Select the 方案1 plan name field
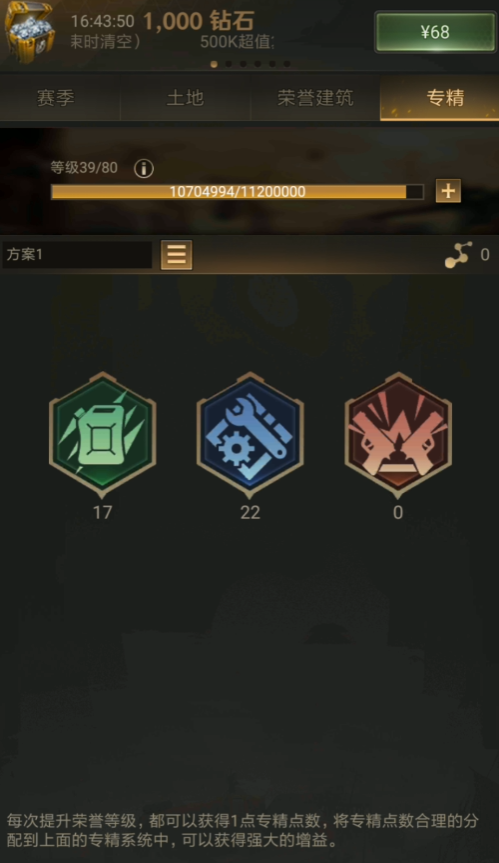The width and height of the screenshot is (499, 863). 77,255
